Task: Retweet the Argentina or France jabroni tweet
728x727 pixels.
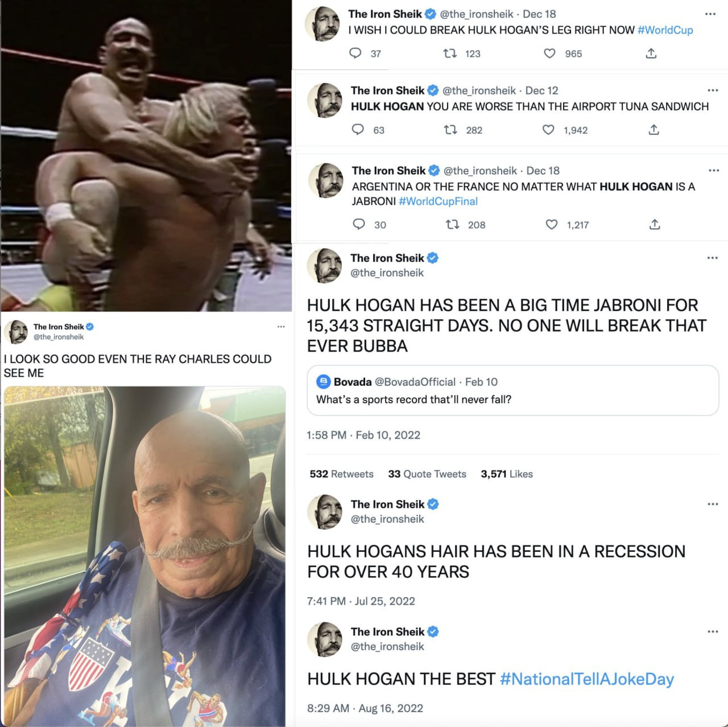Action: click(x=452, y=224)
